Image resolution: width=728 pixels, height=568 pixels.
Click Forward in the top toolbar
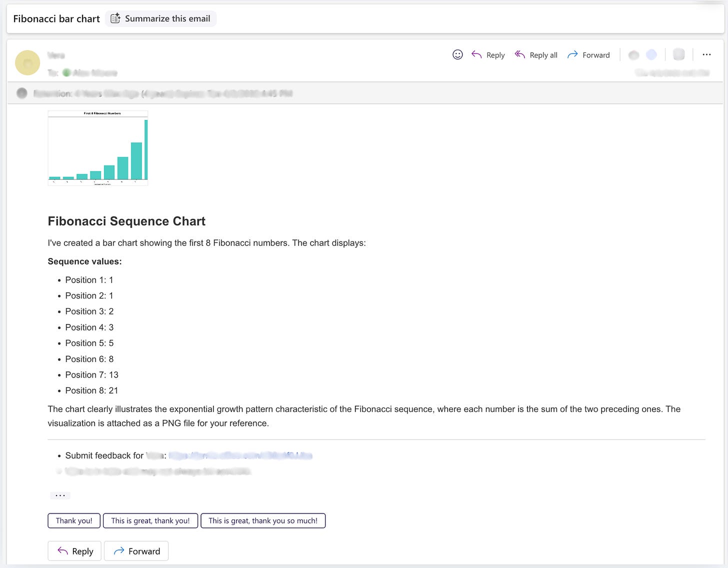coord(588,55)
